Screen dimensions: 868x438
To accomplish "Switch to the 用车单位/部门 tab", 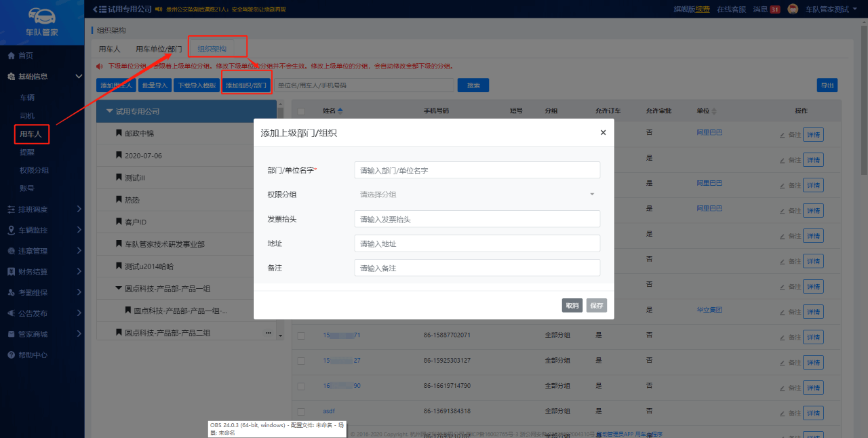I will 158,49.
